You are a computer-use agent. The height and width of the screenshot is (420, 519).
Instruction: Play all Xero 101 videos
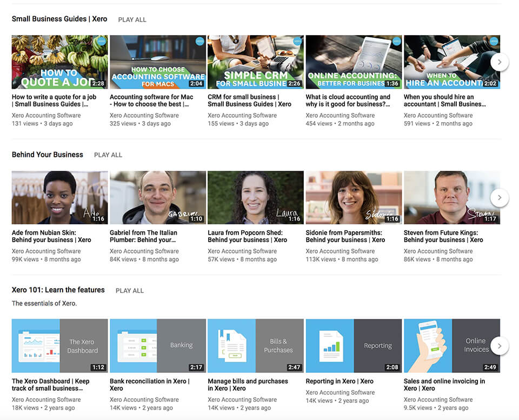tap(129, 291)
